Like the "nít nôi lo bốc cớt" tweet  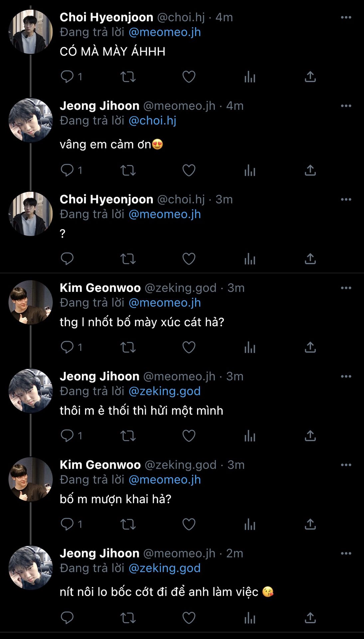189,618
